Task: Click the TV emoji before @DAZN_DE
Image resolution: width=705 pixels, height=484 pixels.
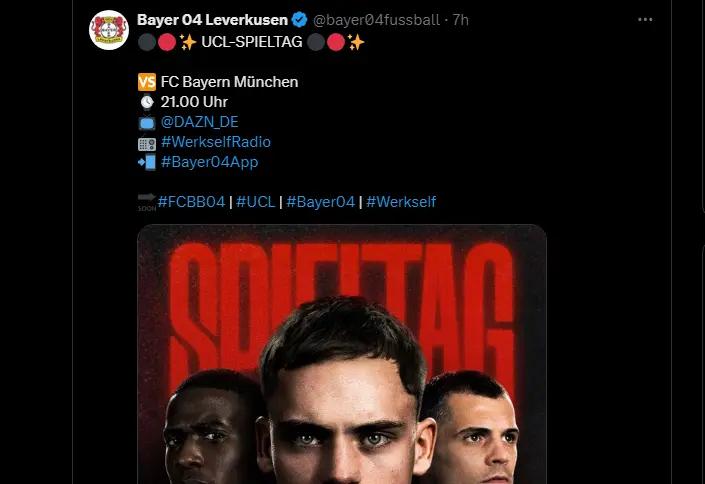Action: click(146, 122)
